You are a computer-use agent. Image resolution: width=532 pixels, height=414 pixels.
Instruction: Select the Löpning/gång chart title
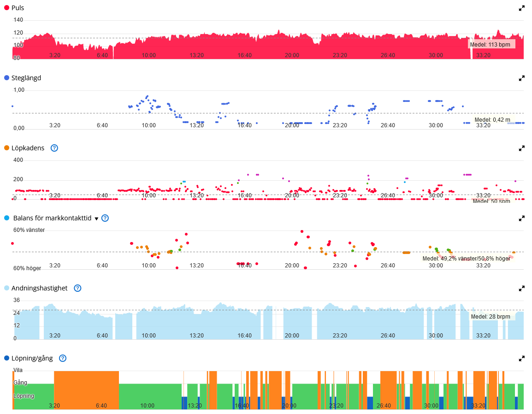click(32, 358)
